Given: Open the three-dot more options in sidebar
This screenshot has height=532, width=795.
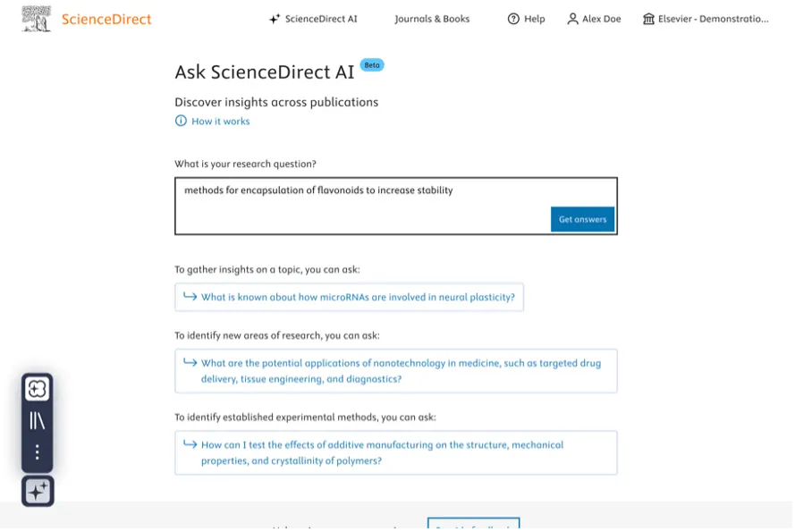Looking at the screenshot, I should click(37, 453).
